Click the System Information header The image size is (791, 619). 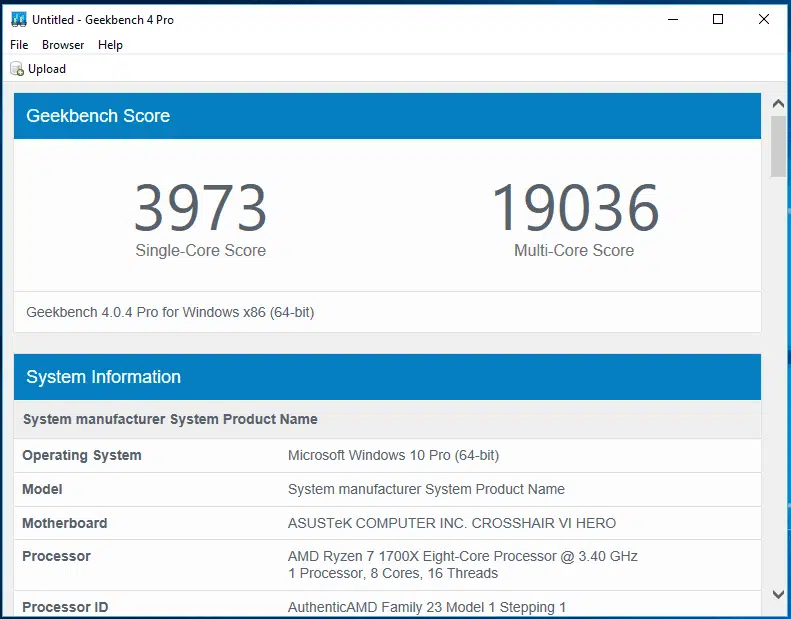[387, 377]
